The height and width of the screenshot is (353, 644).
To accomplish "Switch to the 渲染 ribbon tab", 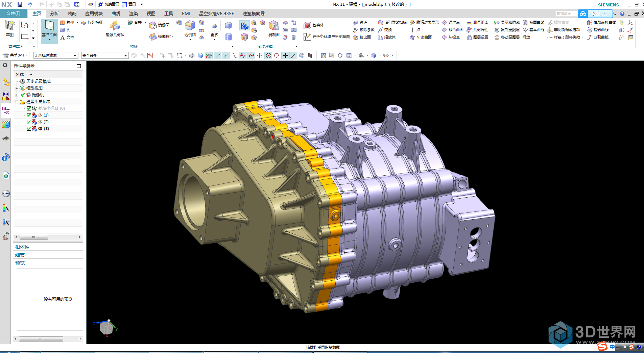I will coord(134,14).
